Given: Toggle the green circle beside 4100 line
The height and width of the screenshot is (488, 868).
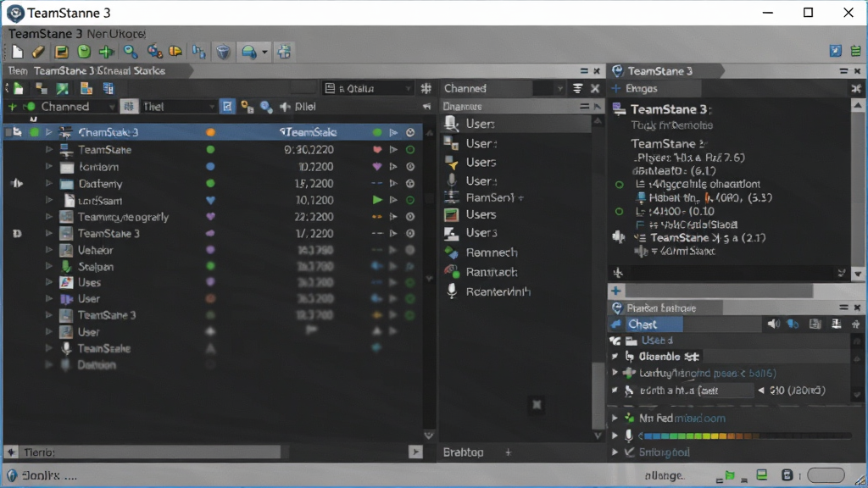Looking at the screenshot, I should pos(620,211).
